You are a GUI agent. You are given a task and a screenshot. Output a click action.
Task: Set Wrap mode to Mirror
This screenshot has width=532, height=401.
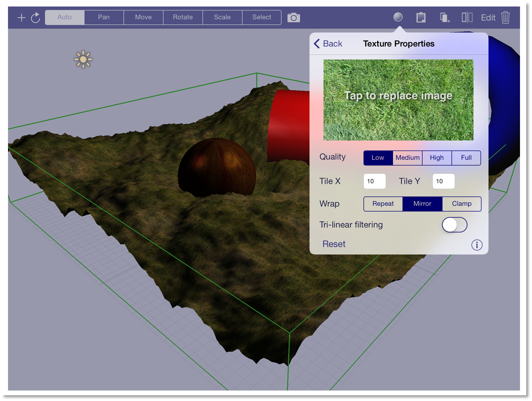click(422, 204)
